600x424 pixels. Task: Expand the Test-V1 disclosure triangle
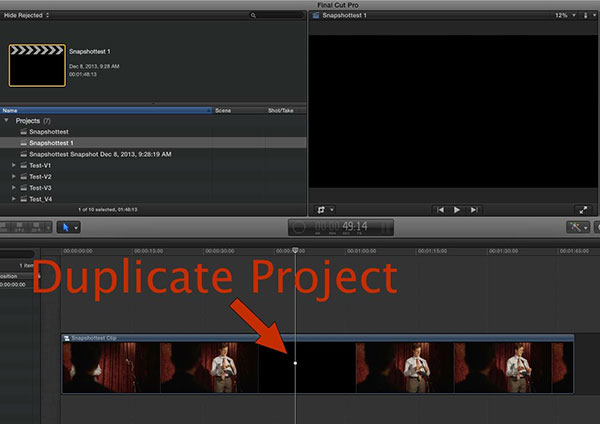click(13, 165)
